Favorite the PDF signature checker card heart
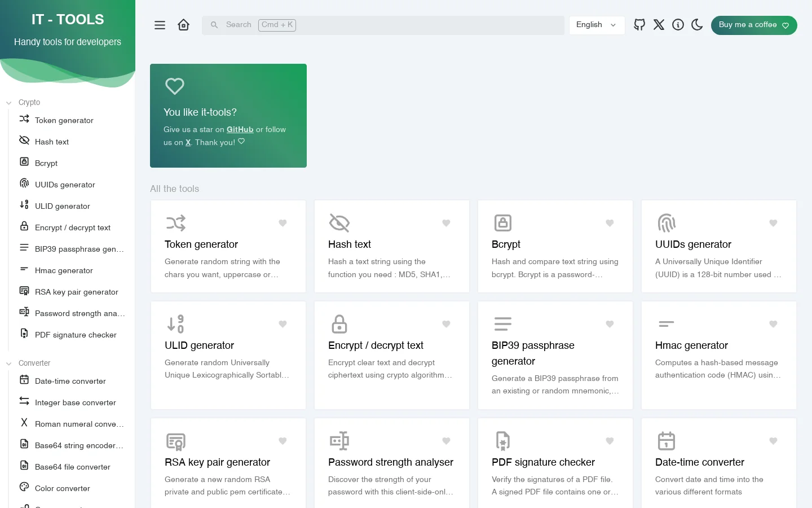The image size is (812, 508). [x=610, y=441]
